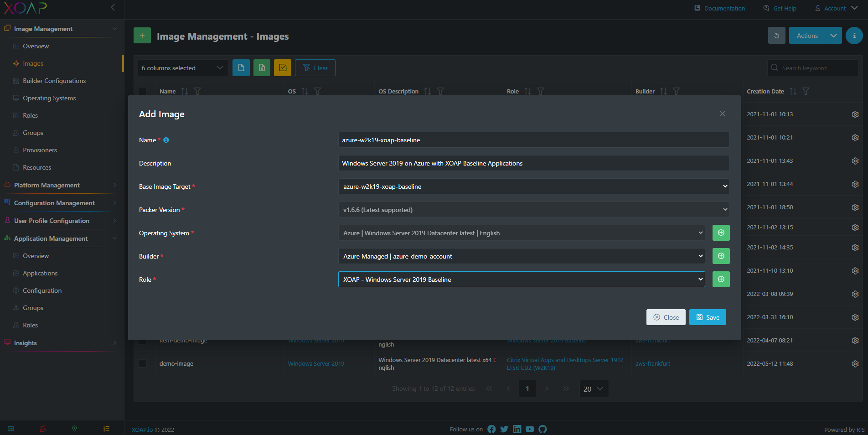868x435 pixels.
Task: Expand the Insights section
Action: (x=60, y=343)
